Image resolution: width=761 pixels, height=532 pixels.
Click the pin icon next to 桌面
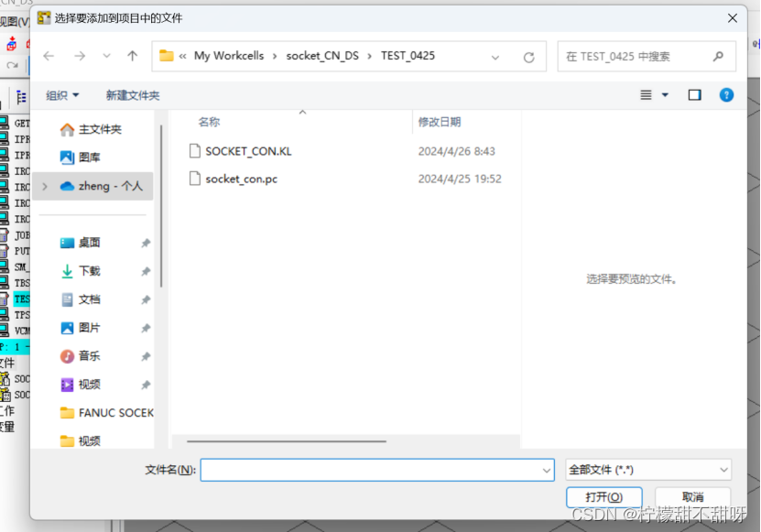tap(146, 243)
